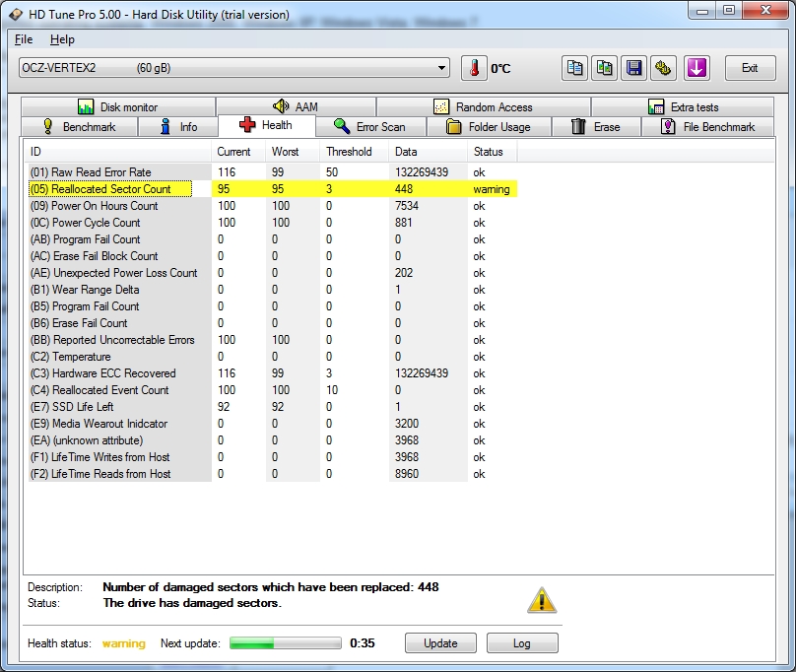Switch to the Error Scan tab
Screen dimensions: 796x672
tap(370, 127)
